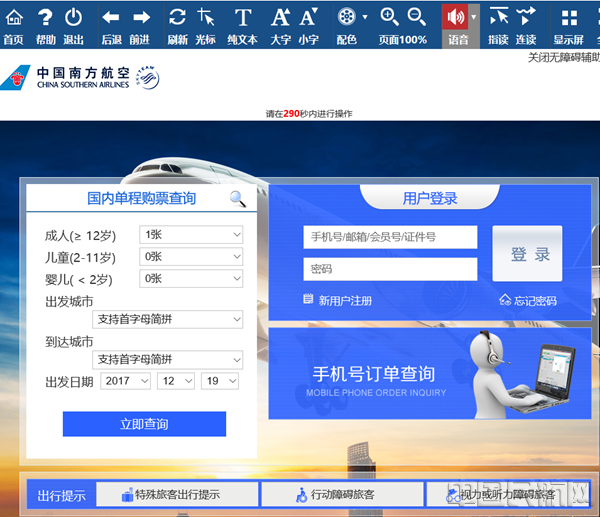Click the 登录 login button

pos(527,253)
